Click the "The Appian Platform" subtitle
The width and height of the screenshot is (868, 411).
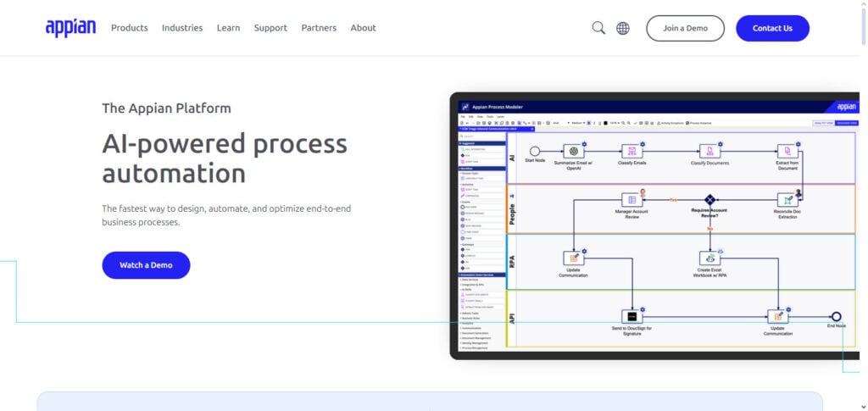(166, 108)
